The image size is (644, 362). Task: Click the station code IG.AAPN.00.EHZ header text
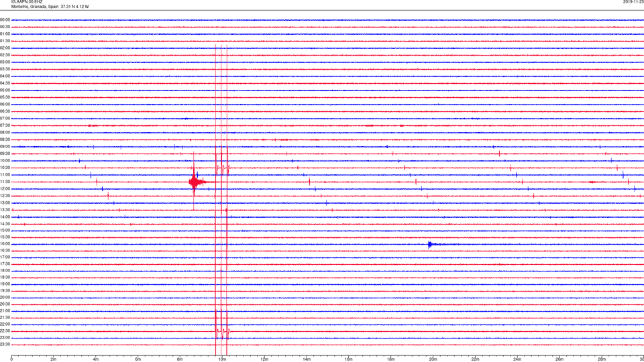(x=27, y=2)
